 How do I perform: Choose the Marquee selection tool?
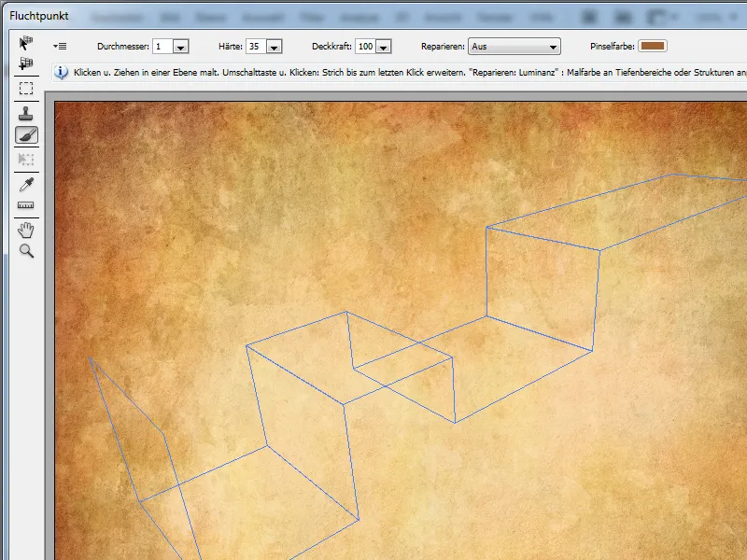(x=26, y=89)
